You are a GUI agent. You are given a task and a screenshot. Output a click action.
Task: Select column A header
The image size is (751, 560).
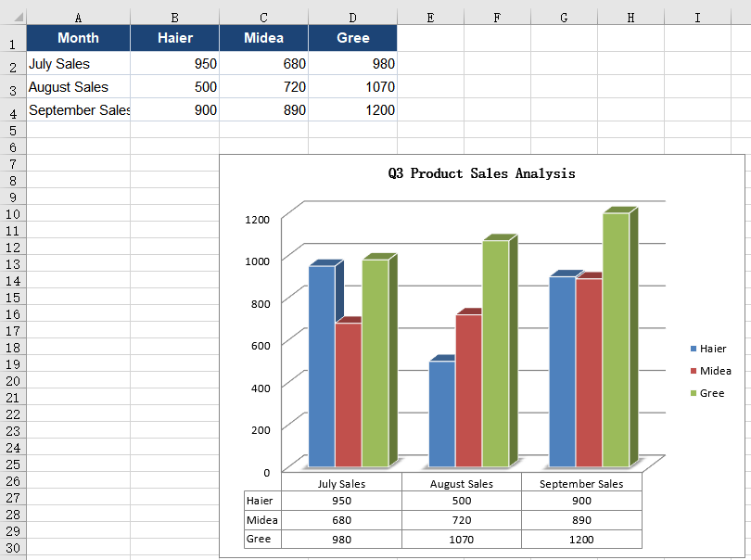click(x=78, y=18)
